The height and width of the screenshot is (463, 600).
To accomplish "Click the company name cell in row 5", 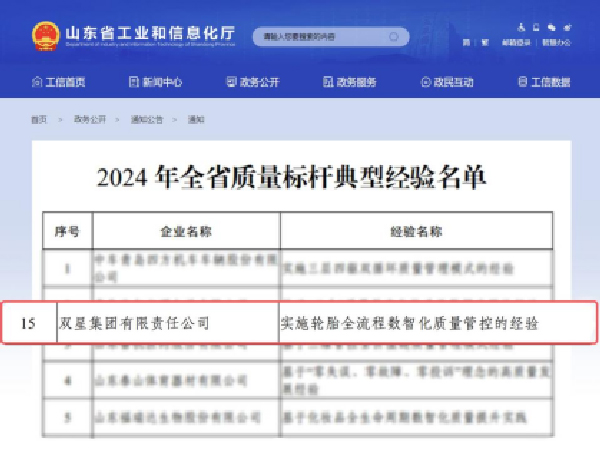I will point(186,417).
